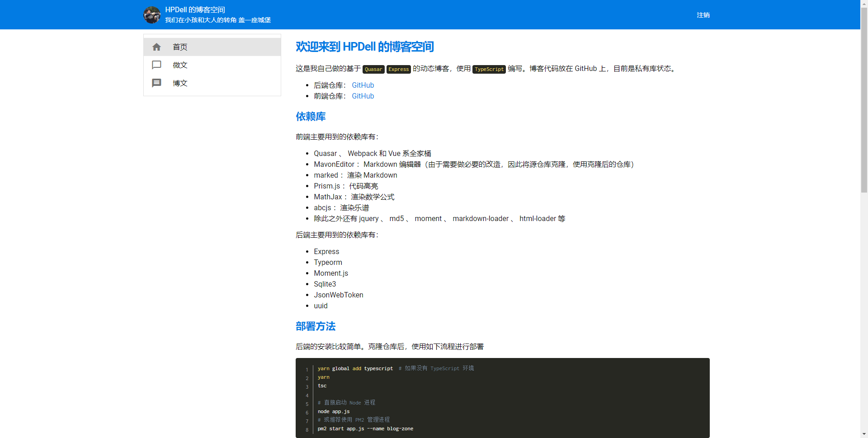Click the TypeScript code tag

[489, 69]
